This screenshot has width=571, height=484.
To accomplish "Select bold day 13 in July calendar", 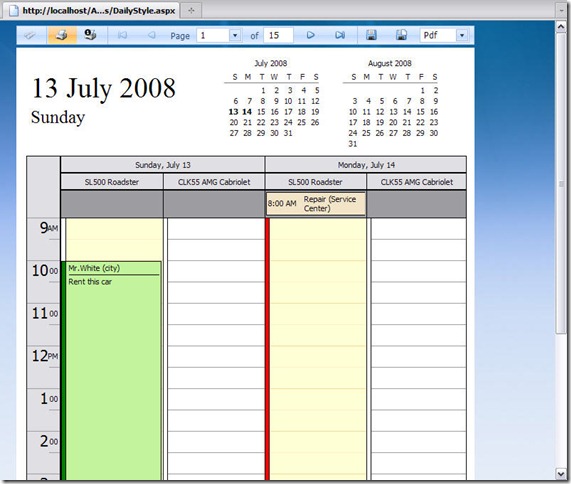I will [233, 112].
